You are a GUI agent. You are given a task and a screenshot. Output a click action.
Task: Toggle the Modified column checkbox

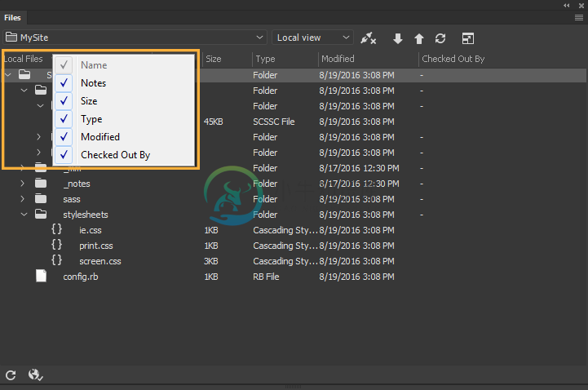pyautogui.click(x=64, y=137)
